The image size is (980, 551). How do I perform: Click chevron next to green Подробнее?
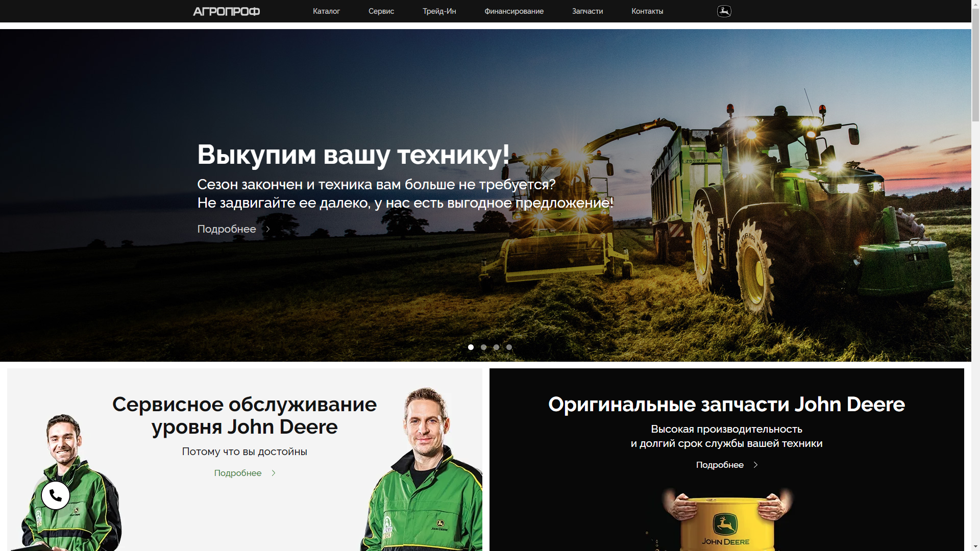pyautogui.click(x=274, y=473)
